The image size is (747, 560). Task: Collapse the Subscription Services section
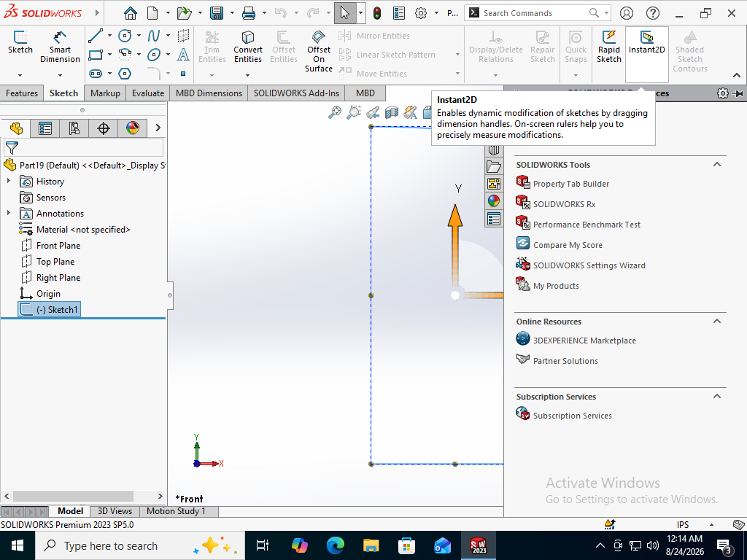click(716, 396)
